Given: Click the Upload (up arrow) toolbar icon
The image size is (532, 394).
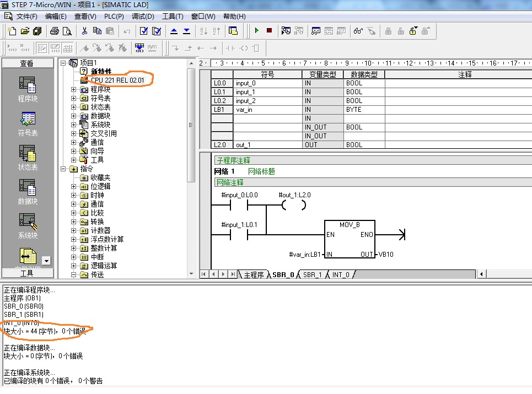Looking at the screenshot, I should tap(174, 31).
